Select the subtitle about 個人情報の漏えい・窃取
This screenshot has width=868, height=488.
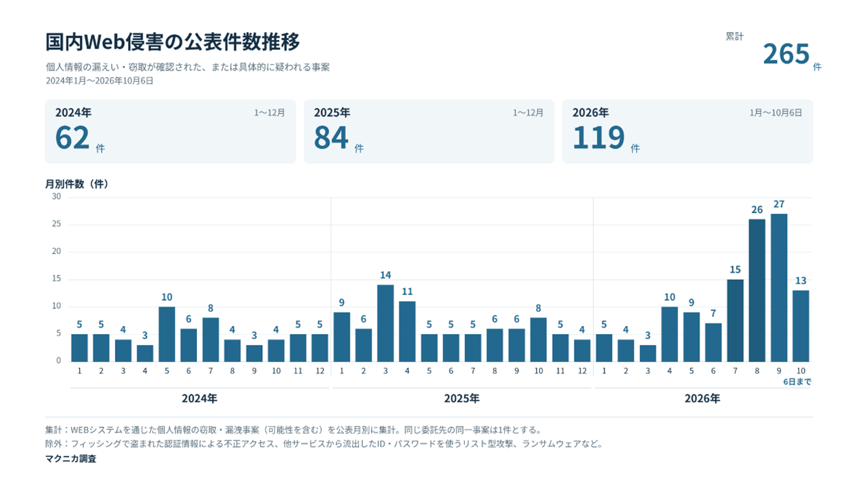188,67
